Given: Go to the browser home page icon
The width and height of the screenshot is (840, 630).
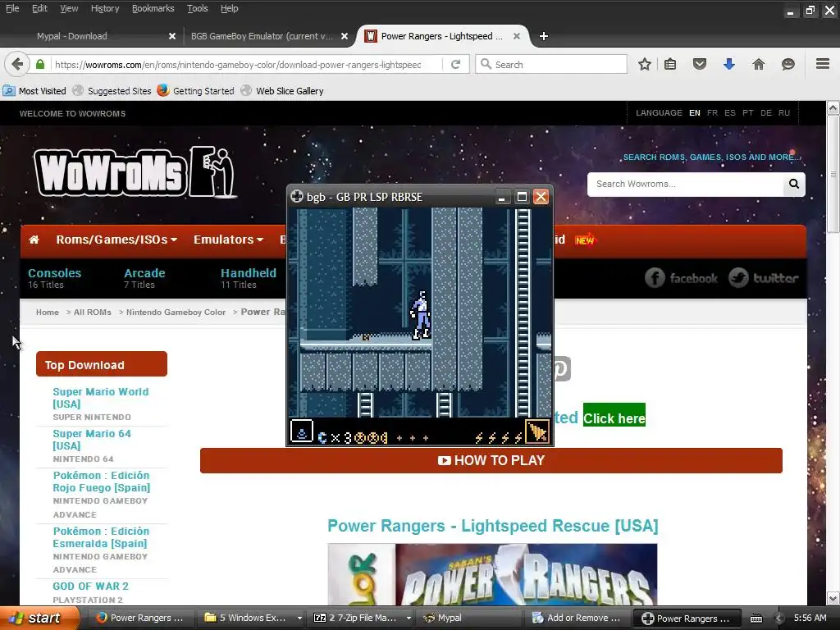Looking at the screenshot, I should tap(759, 64).
